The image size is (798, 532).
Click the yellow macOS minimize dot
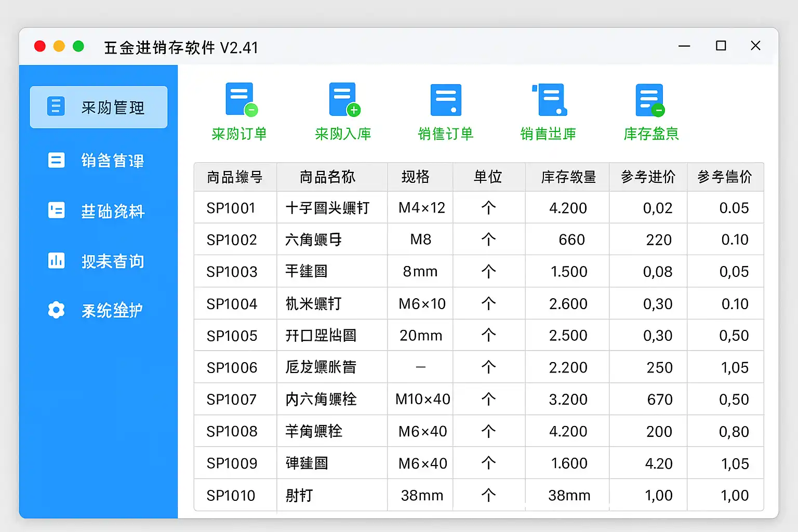(x=59, y=46)
